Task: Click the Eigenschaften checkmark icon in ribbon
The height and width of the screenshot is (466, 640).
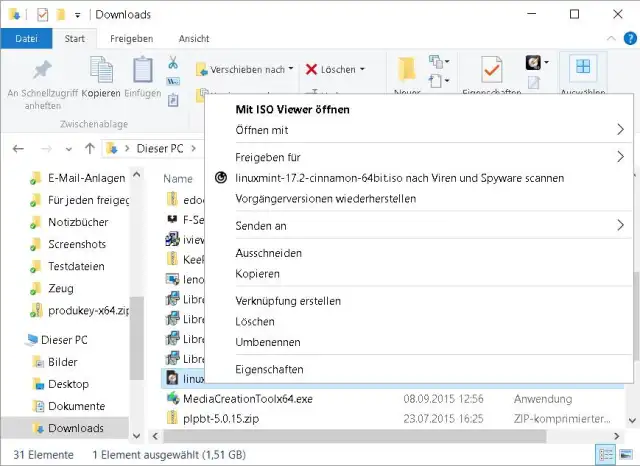Action: point(491,69)
